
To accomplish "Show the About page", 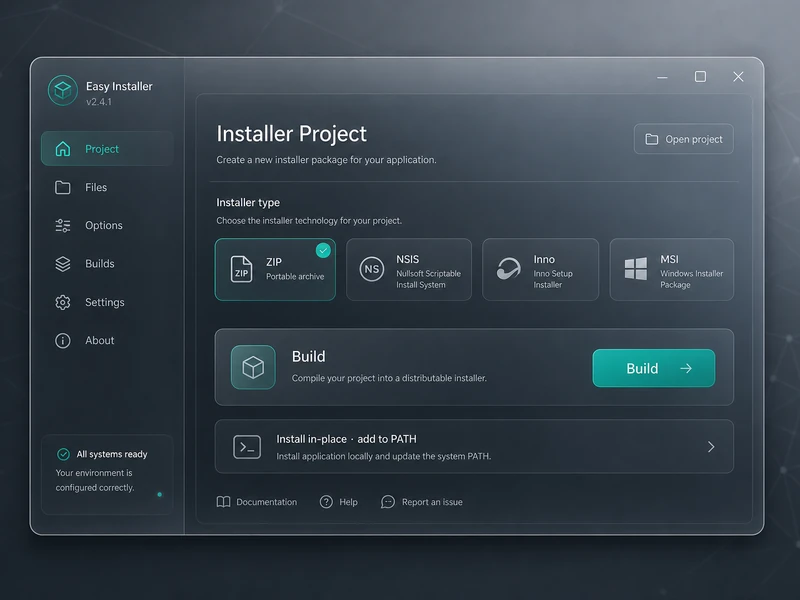I will [107, 340].
